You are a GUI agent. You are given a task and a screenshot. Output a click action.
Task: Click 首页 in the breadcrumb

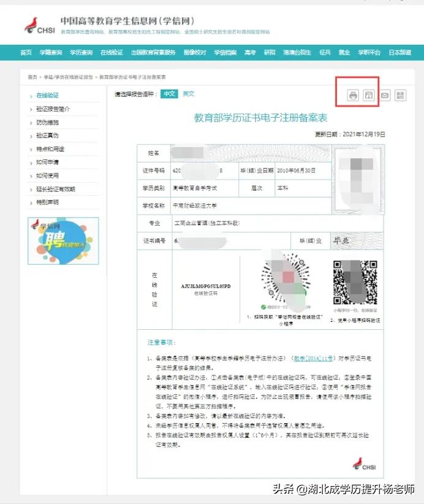pyautogui.click(x=32, y=77)
